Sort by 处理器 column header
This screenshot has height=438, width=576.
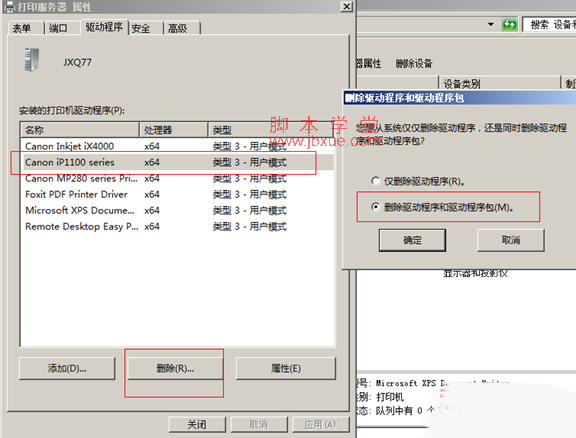pyautogui.click(x=173, y=130)
